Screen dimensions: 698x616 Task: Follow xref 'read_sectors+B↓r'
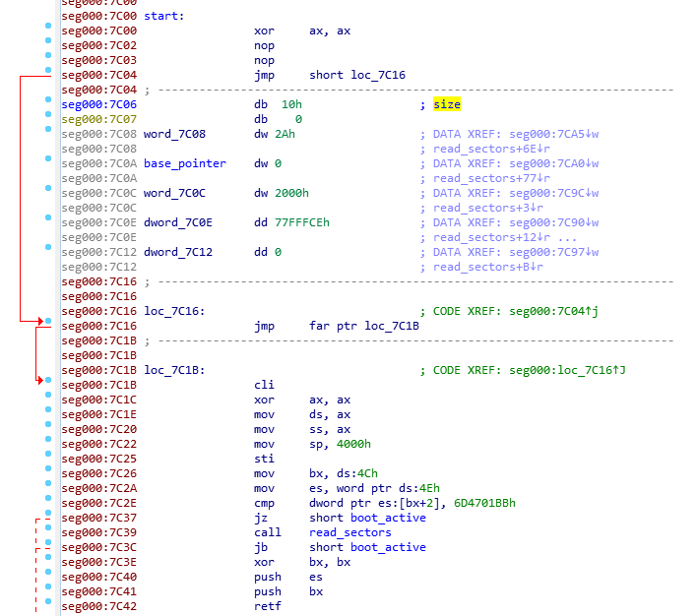pyautogui.click(x=488, y=267)
